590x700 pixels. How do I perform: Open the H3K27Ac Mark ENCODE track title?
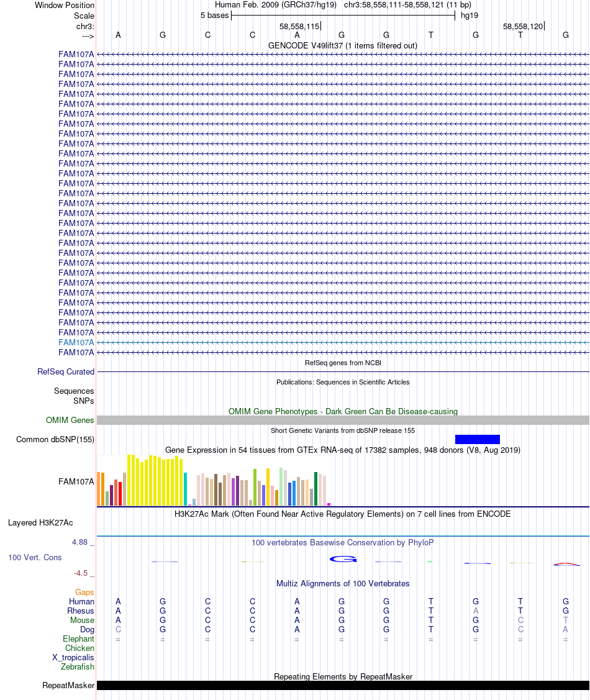pyautogui.click(x=343, y=514)
